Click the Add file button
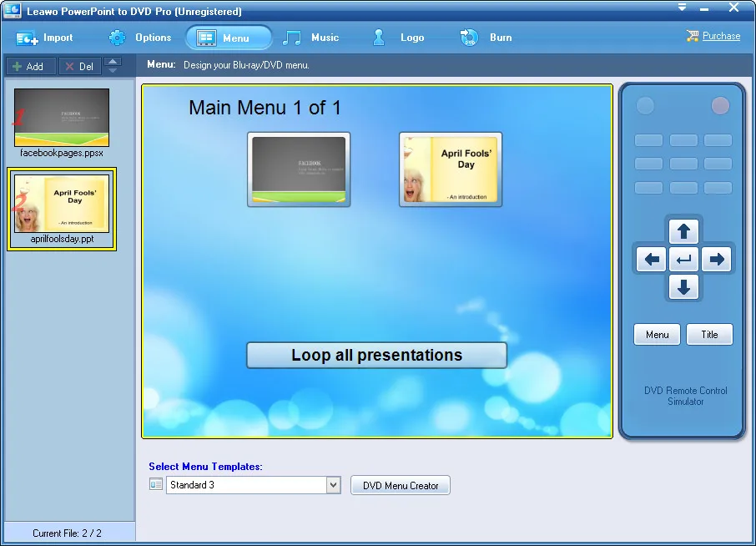 click(30, 66)
